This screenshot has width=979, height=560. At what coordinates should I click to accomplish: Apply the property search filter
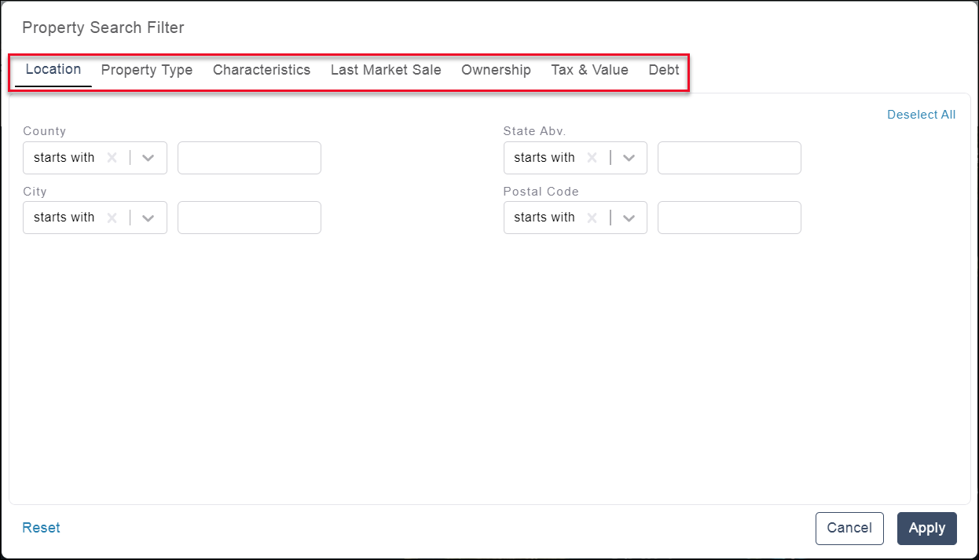coord(926,529)
